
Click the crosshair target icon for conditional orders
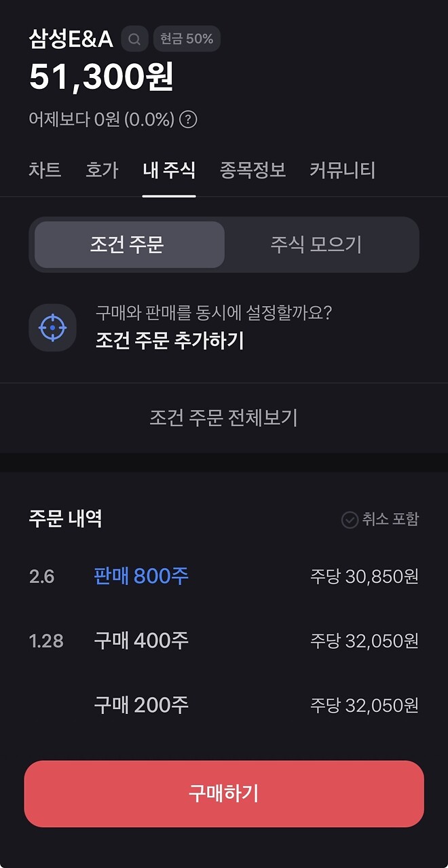52,328
